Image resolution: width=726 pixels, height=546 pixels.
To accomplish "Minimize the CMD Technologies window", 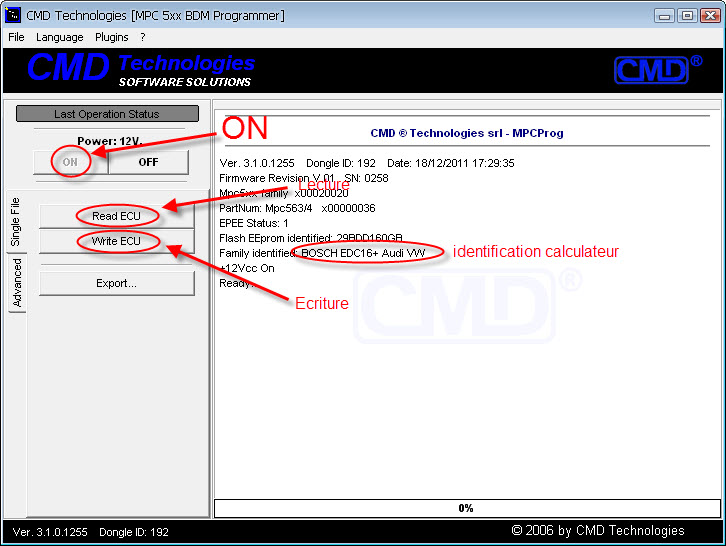I will 665,16.
